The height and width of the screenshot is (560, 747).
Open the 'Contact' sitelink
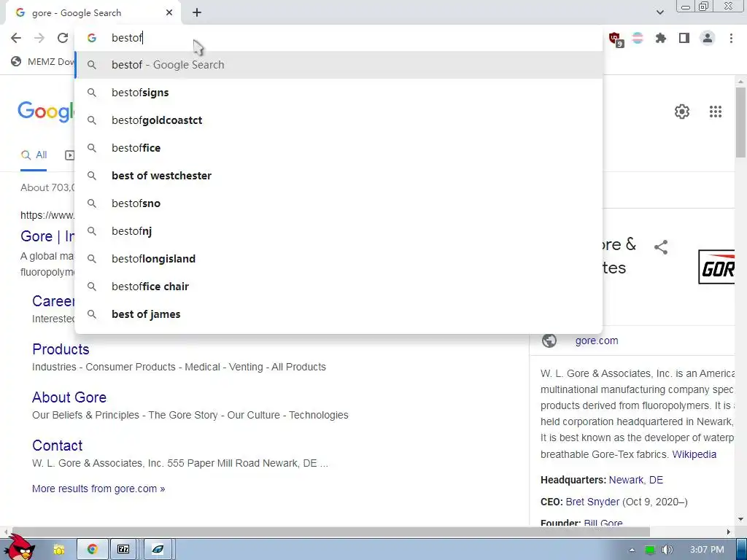pos(57,446)
